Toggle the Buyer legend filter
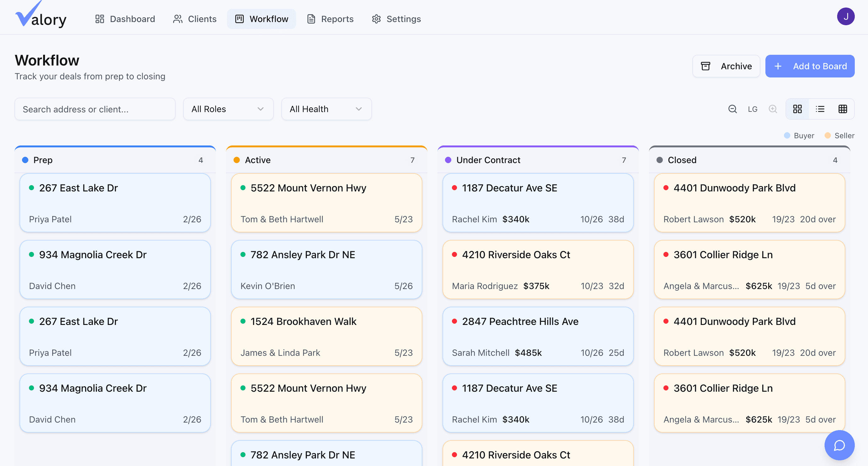This screenshot has height=466, width=868. 799,135
